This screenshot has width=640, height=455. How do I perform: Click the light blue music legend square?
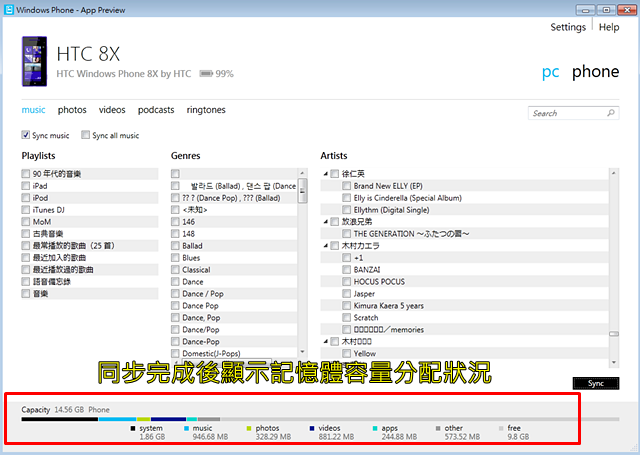coord(186,428)
